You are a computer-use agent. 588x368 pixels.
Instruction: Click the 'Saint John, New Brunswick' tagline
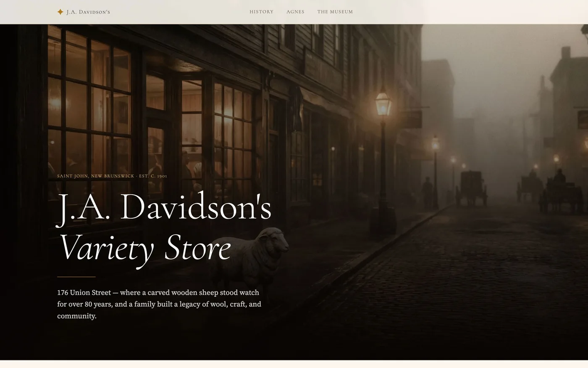point(112,176)
